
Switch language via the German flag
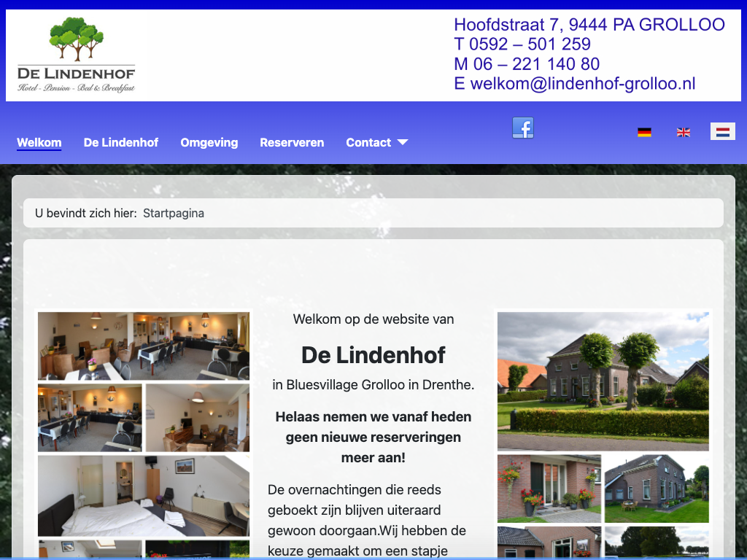coord(644,132)
